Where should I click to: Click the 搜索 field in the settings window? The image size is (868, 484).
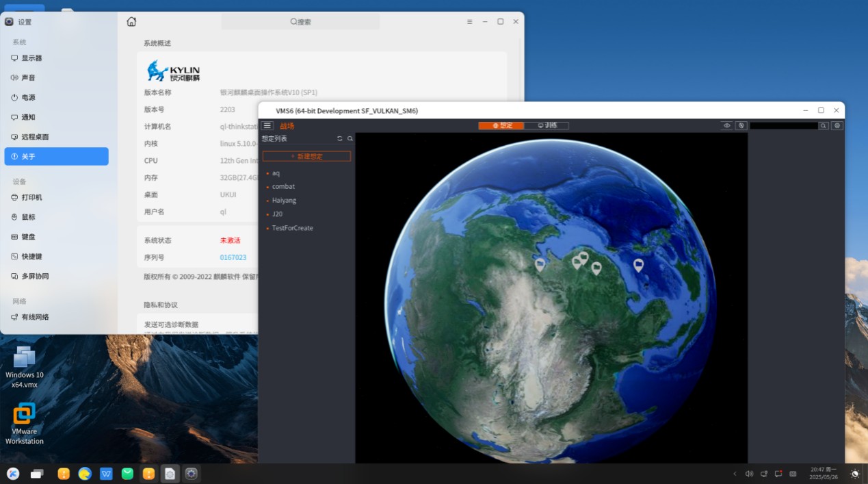point(300,22)
